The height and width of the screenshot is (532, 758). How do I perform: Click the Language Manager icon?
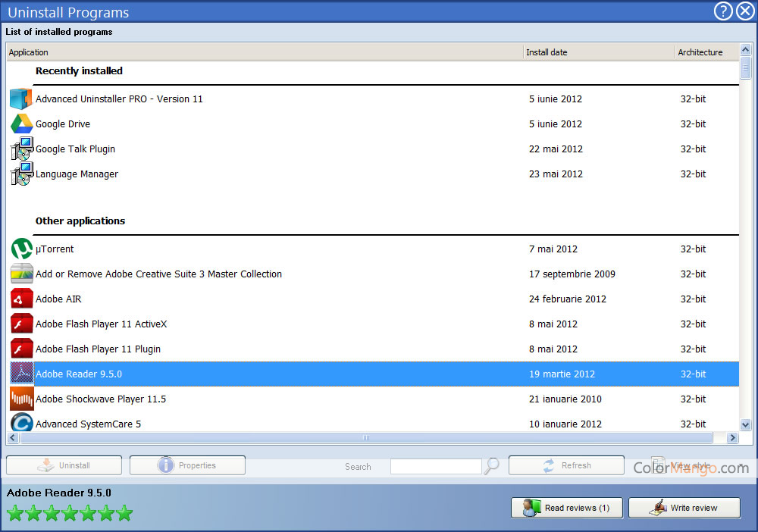point(20,174)
